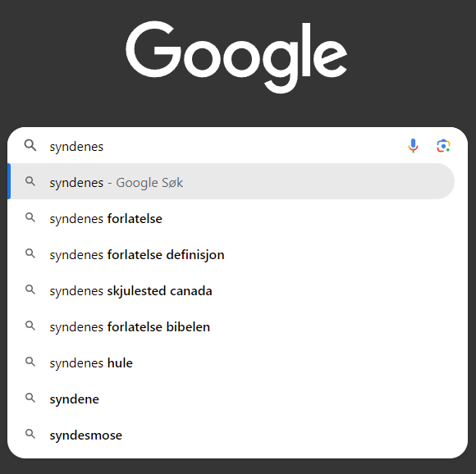Click the search icon beside 'syndene'
Screen dimensions: 476x474
(x=30, y=398)
